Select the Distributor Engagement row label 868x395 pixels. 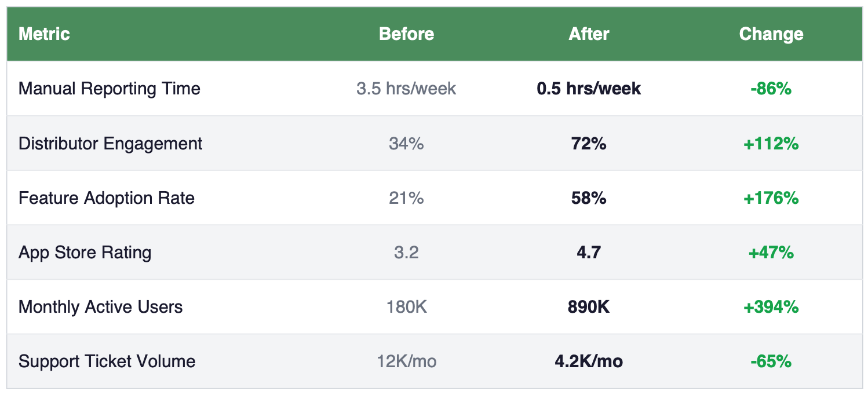[x=111, y=144]
